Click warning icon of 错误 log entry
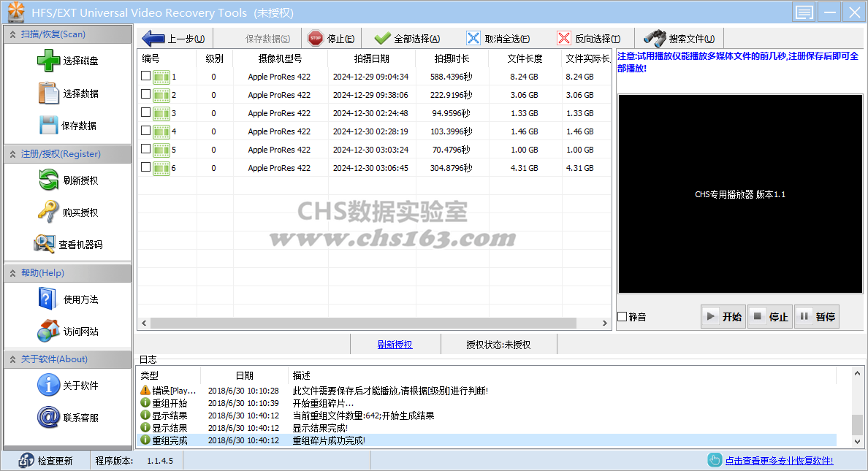The height and width of the screenshot is (471, 868). click(145, 390)
